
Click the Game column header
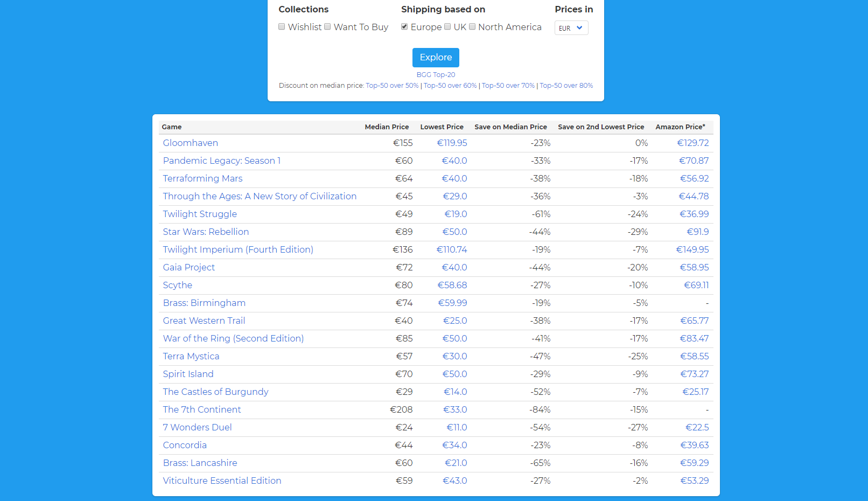[172, 127]
